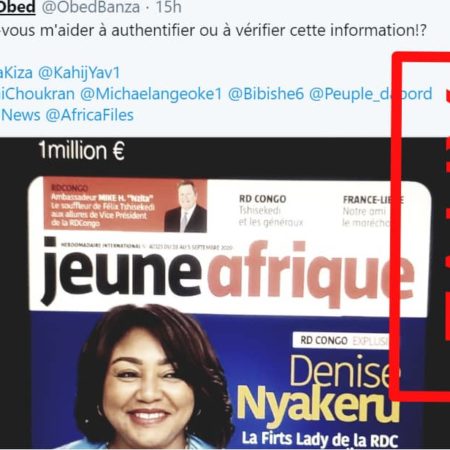
Task: Open the 15h tweet timestamp
Action: [169, 7]
